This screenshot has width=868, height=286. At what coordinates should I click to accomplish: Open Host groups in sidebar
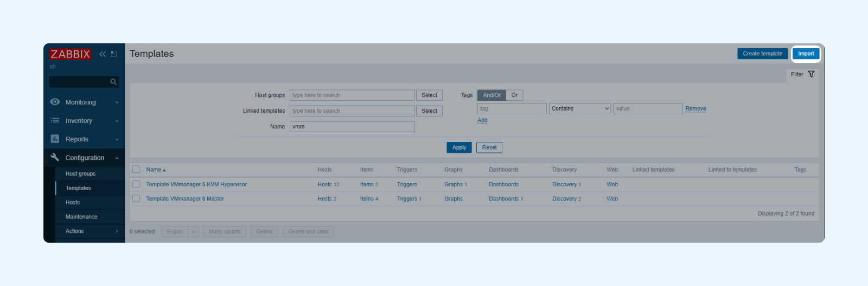[80, 174]
